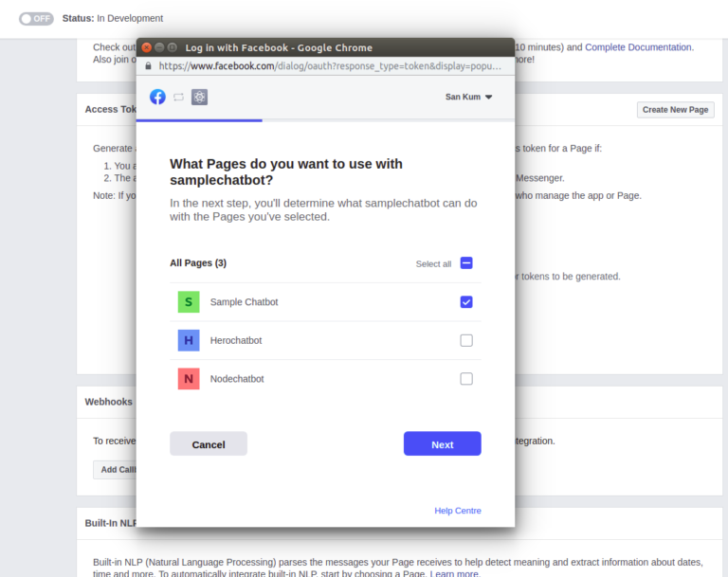Click Create New Page button

(675, 110)
